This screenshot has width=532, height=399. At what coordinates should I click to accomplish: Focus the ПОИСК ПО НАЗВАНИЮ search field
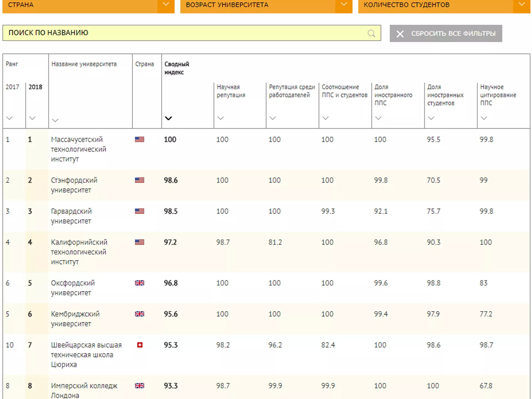click(x=192, y=33)
